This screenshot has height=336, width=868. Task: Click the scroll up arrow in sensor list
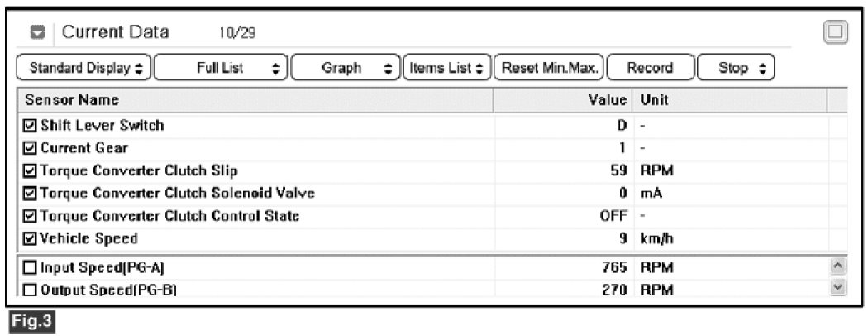coord(837,266)
